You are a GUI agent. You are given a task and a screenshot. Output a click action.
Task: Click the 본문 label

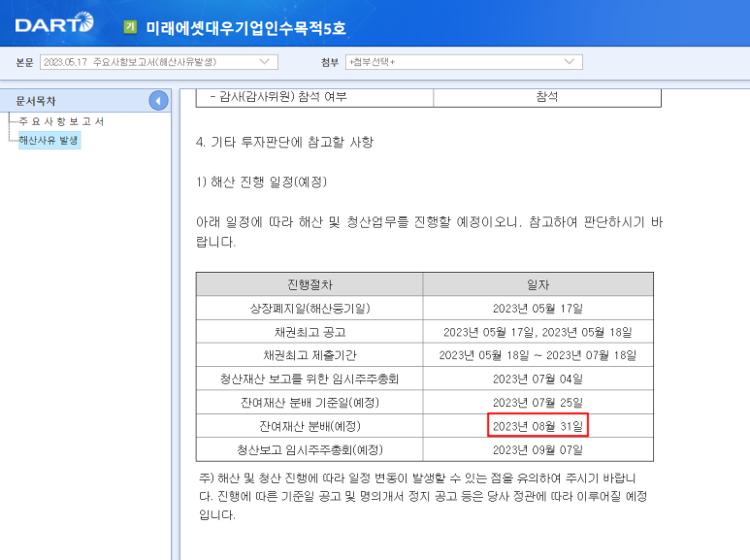(x=24, y=62)
